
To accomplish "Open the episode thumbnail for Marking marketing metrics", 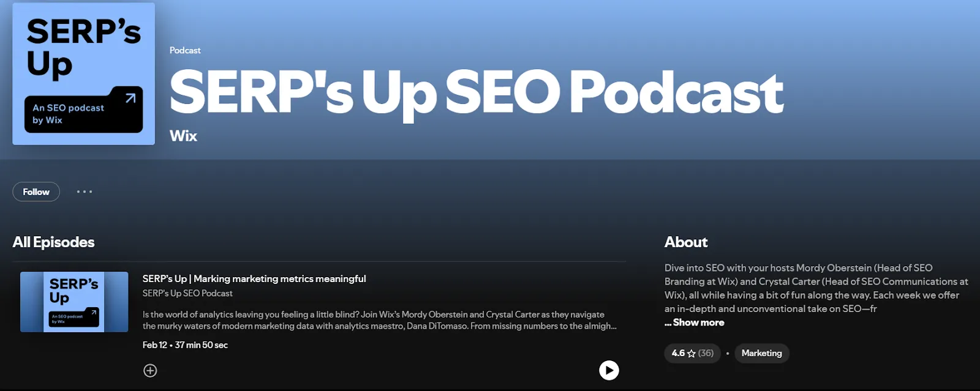I will pyautogui.click(x=74, y=302).
